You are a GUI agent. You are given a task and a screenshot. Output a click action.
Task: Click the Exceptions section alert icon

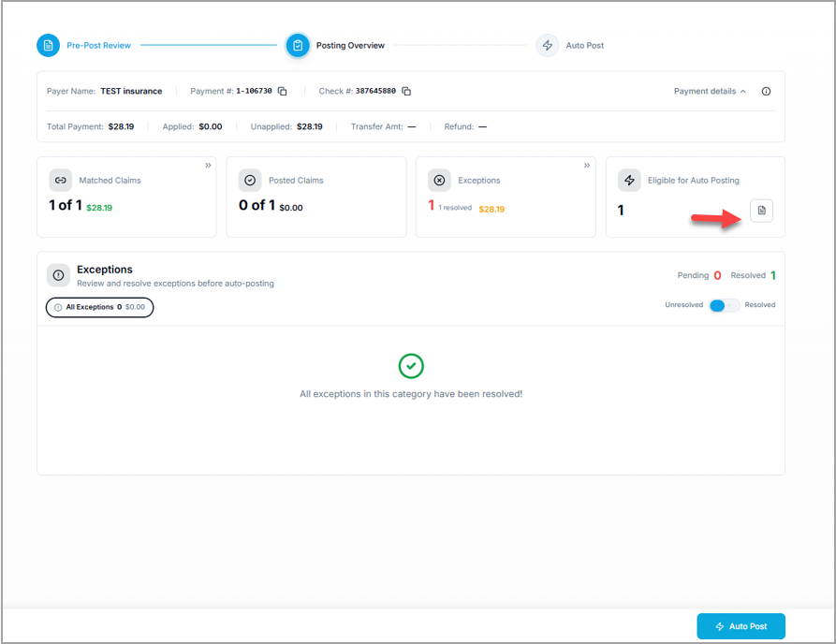[x=58, y=275]
